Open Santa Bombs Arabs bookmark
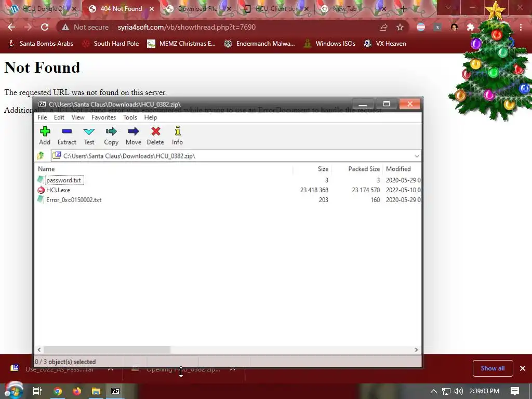 [x=41, y=44]
